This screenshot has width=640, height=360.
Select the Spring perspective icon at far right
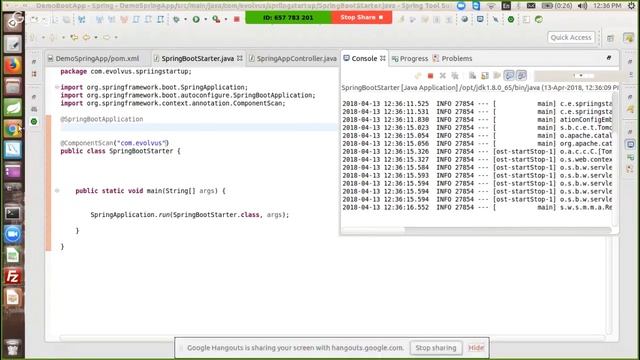(x=629, y=38)
